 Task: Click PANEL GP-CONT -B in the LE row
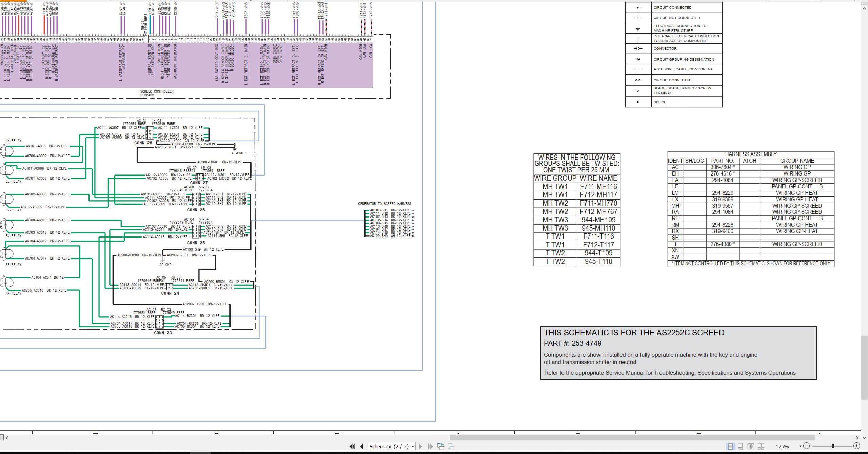(797, 186)
